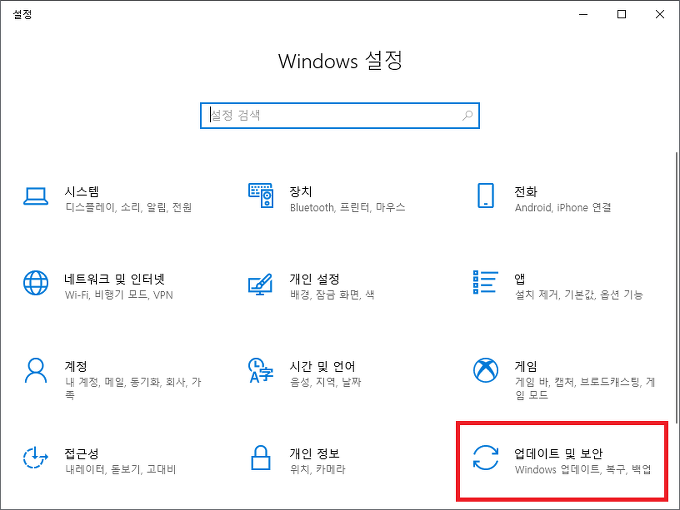Maximize the 설정 window

(621, 14)
